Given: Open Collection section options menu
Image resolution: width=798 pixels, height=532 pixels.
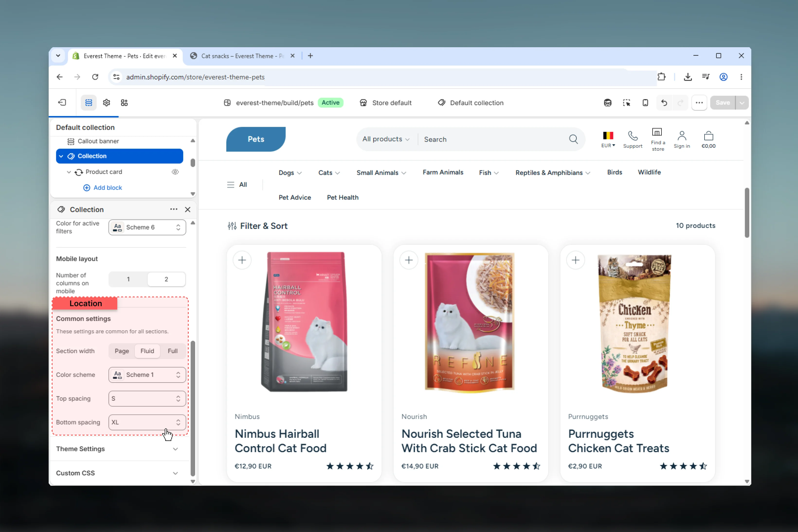Looking at the screenshot, I should click(x=174, y=209).
